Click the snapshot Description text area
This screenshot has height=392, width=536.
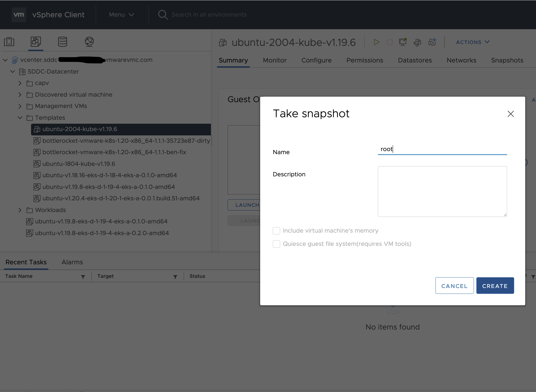(x=442, y=192)
